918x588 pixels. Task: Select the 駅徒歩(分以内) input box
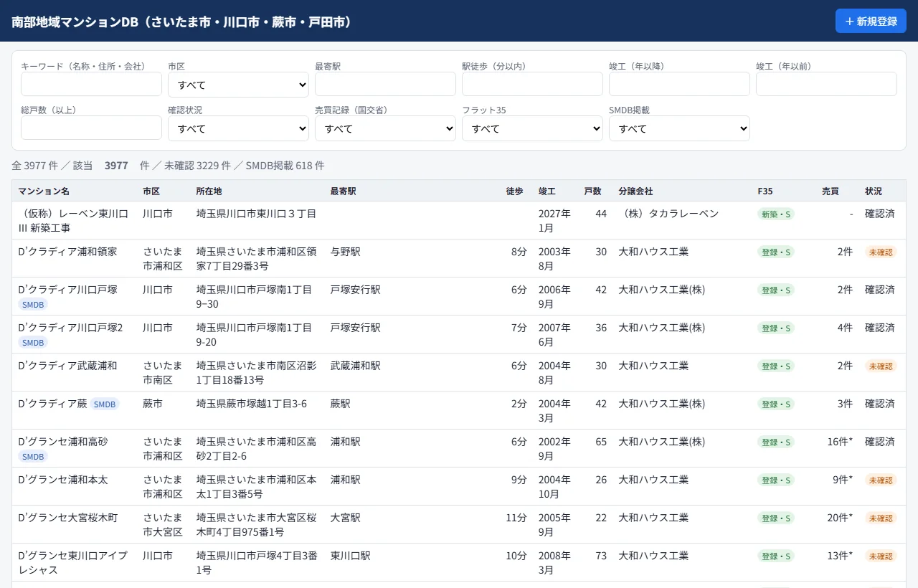(x=532, y=84)
